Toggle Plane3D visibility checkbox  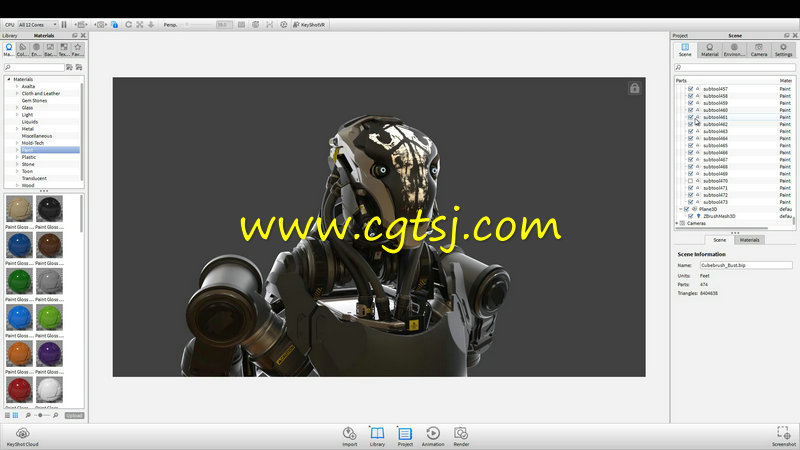click(686, 209)
